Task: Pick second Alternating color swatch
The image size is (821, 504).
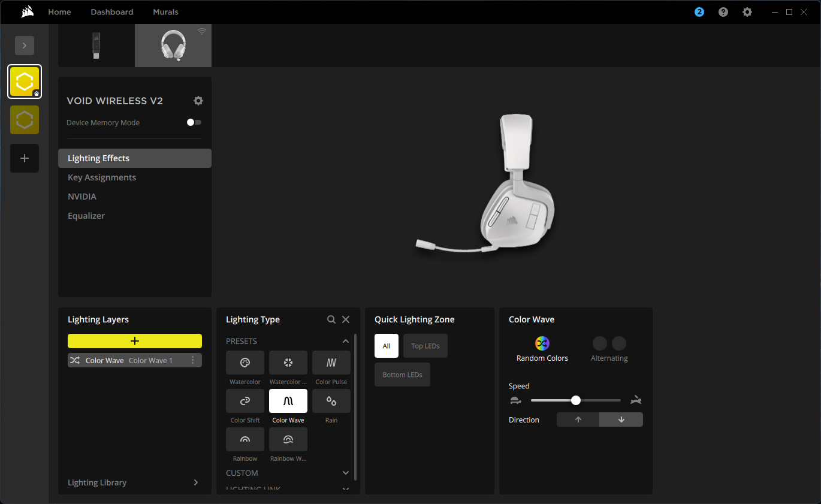Action: [619, 343]
